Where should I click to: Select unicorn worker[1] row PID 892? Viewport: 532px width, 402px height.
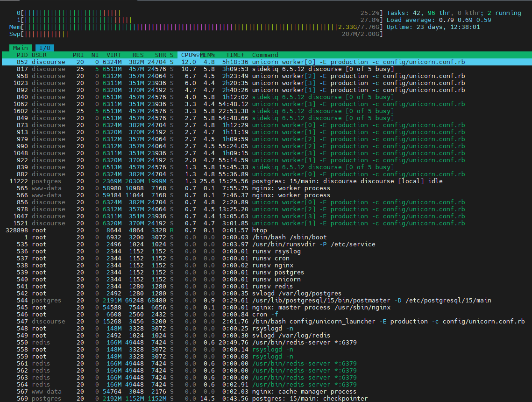(x=266, y=90)
